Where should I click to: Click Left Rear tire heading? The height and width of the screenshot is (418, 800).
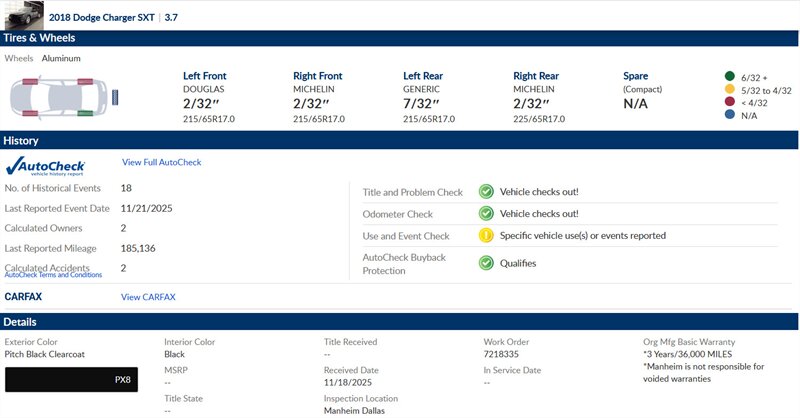click(423, 76)
